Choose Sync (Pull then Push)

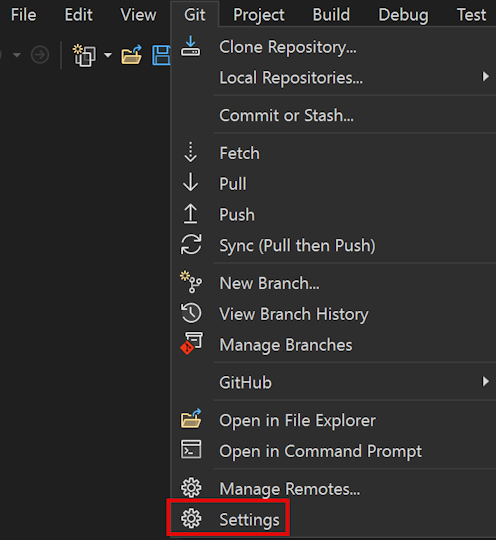[x=297, y=246]
